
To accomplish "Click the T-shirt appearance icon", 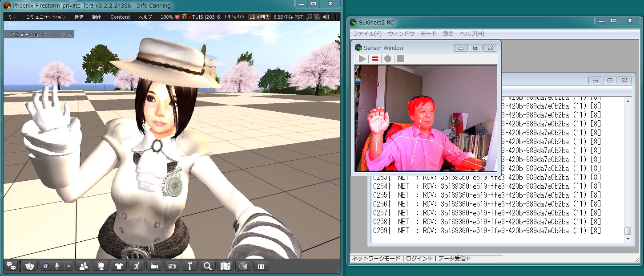I will pos(119,266).
